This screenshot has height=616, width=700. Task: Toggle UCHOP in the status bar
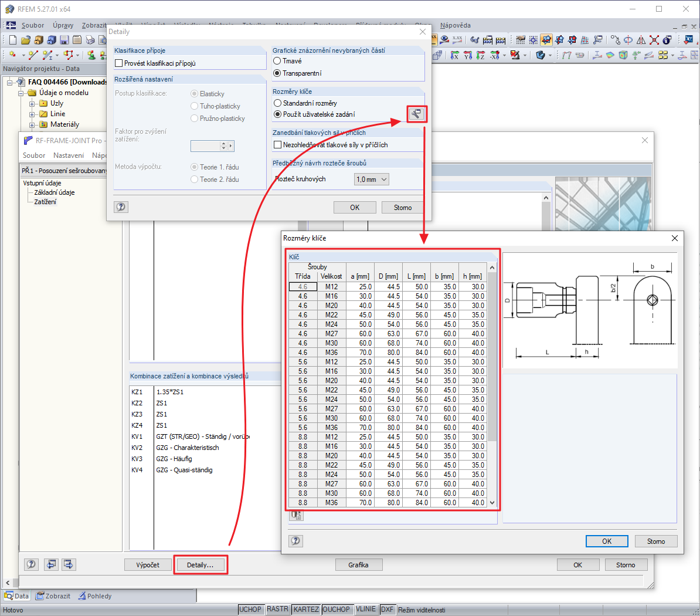pos(250,610)
